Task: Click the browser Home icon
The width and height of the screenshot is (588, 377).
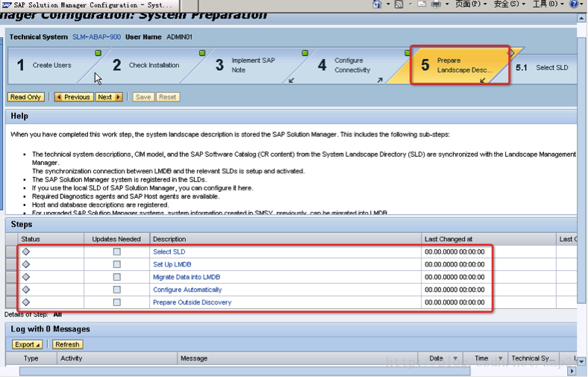Action: 377,4
